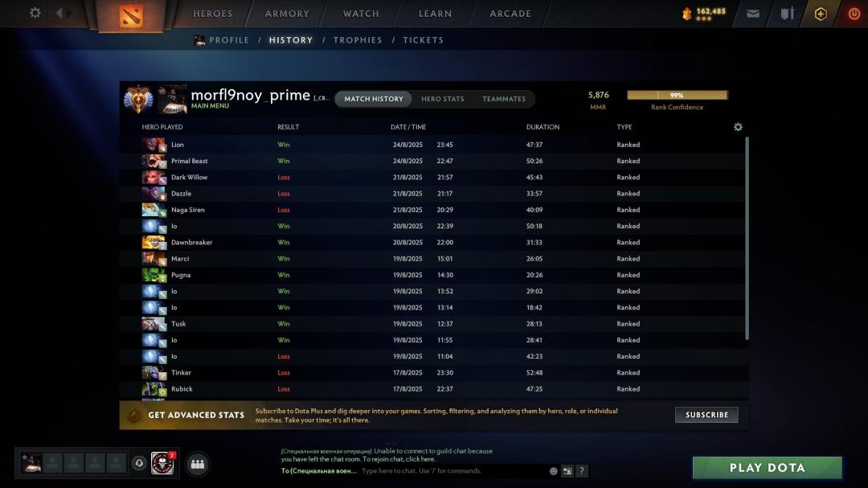Click the DURATION column header
The width and height of the screenshot is (868, 488).
(x=542, y=127)
